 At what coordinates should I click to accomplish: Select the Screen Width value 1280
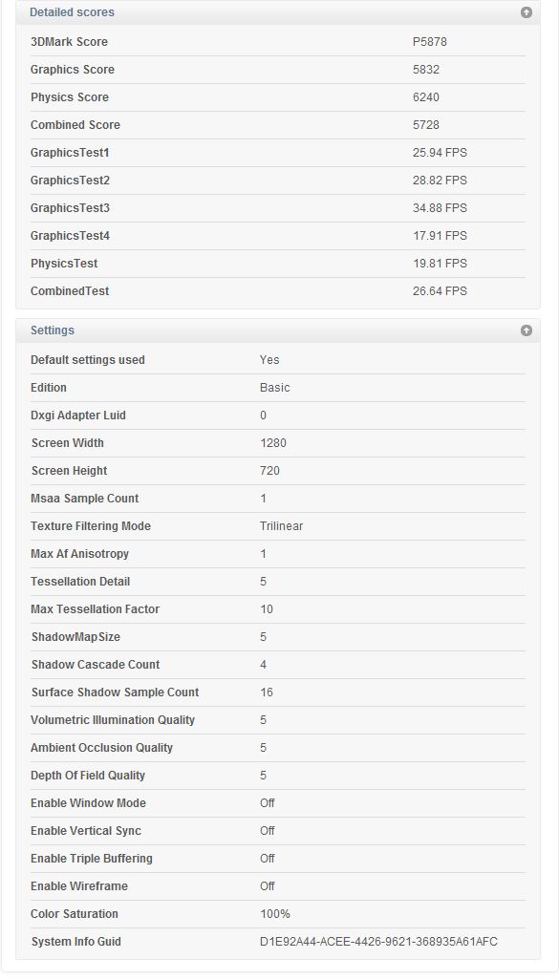coord(273,443)
